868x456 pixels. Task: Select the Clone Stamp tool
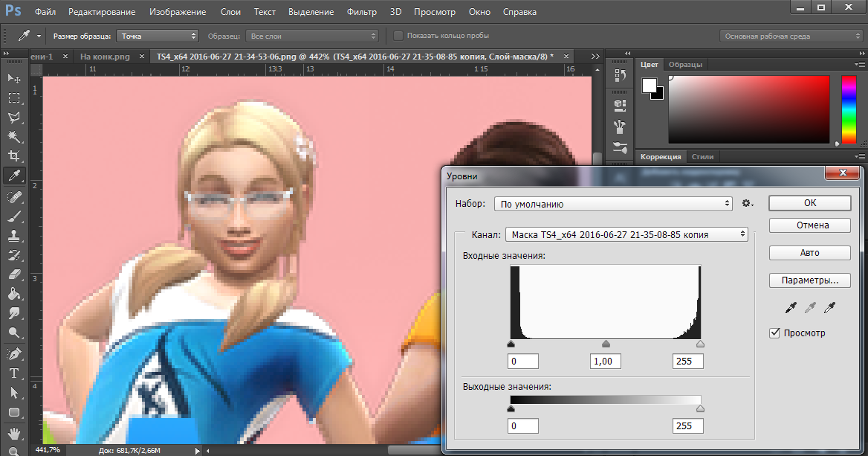(14, 236)
